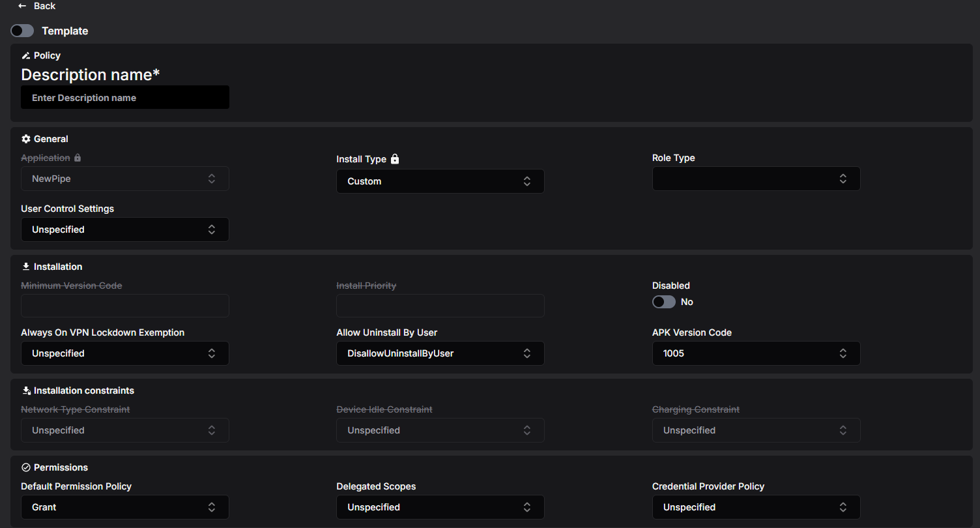Open the Charging Constraint dropdown

[x=756, y=430]
